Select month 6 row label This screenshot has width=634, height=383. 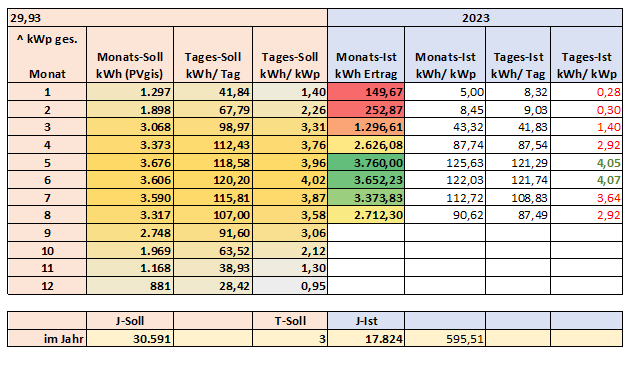click(x=47, y=180)
